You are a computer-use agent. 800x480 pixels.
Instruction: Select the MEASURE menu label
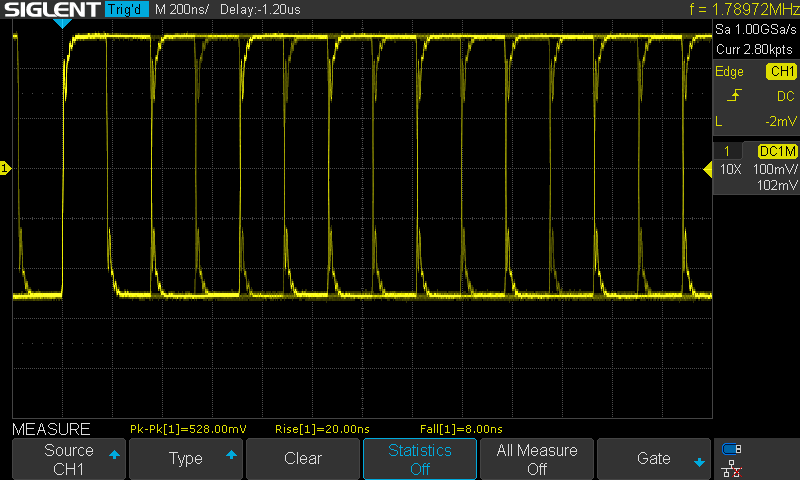(x=50, y=429)
